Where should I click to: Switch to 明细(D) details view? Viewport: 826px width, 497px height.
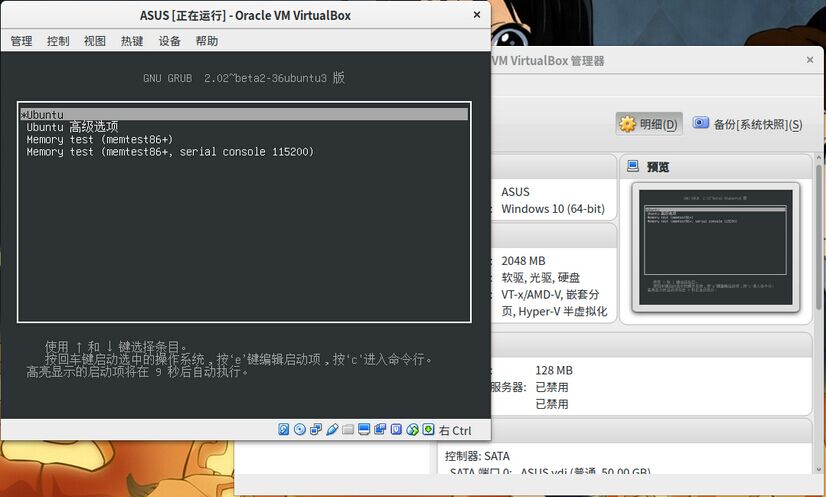point(649,124)
